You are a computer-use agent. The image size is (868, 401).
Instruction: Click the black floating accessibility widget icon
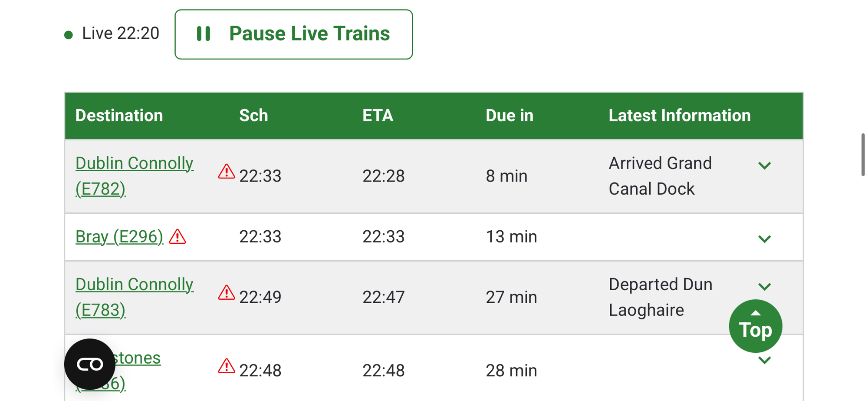tap(90, 364)
